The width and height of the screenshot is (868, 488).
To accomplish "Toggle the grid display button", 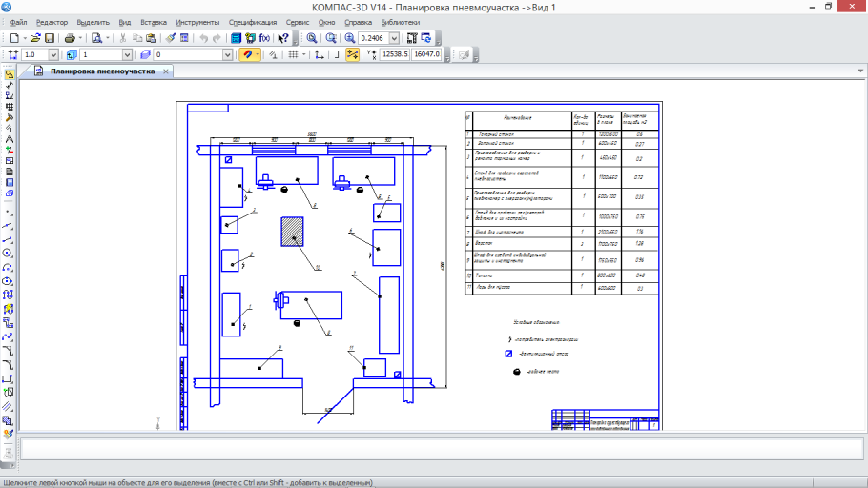I will click(x=294, y=54).
